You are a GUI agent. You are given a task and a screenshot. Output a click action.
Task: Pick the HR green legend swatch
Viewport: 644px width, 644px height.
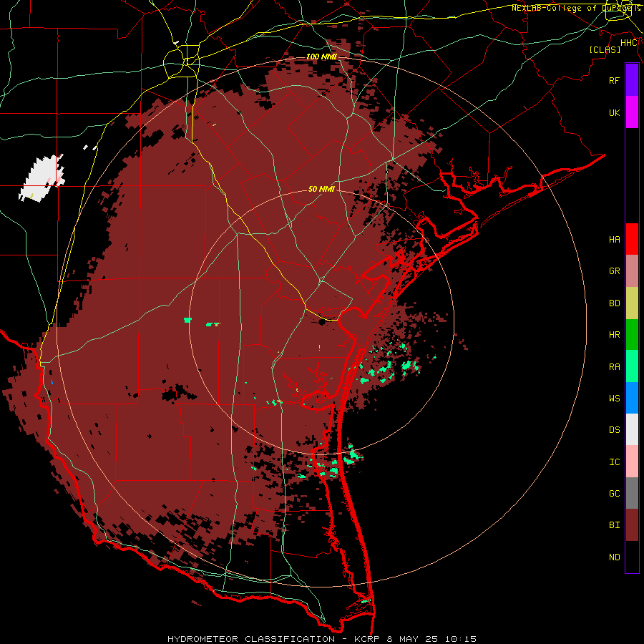632,335
